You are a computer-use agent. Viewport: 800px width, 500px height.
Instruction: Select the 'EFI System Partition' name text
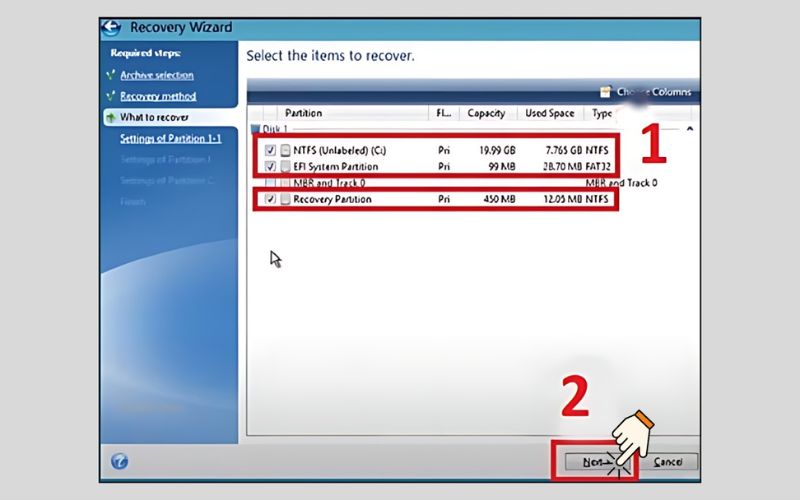[x=336, y=166]
